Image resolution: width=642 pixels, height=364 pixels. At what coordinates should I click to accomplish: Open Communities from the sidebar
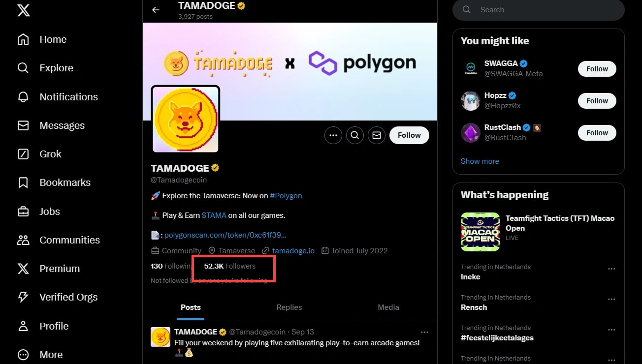point(59,240)
